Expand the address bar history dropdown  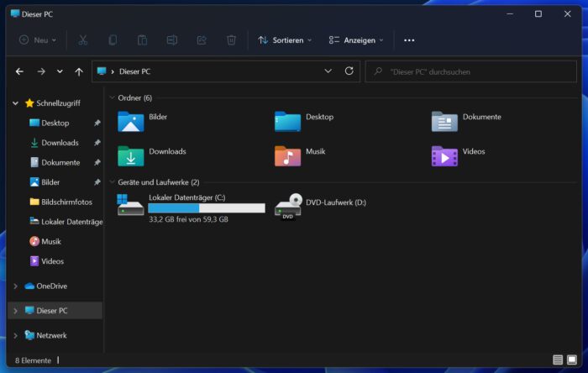[x=328, y=71]
